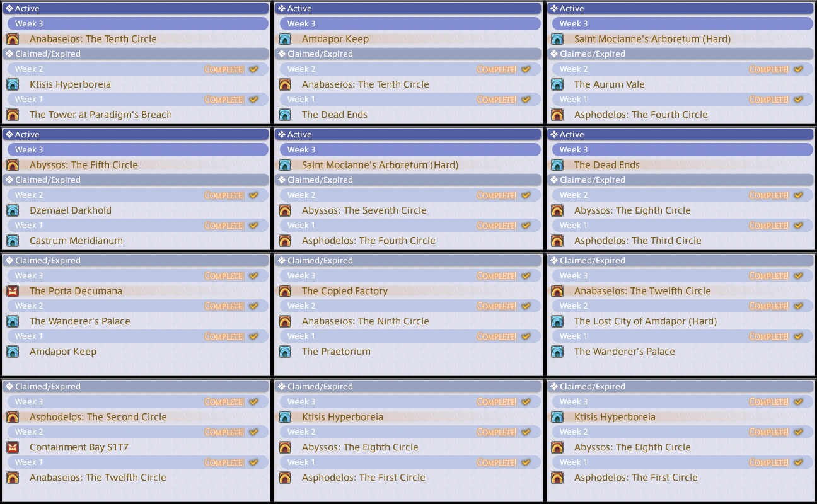
Task: Click the red trial icon beside Containment Bay S1T7
Action: (x=13, y=447)
